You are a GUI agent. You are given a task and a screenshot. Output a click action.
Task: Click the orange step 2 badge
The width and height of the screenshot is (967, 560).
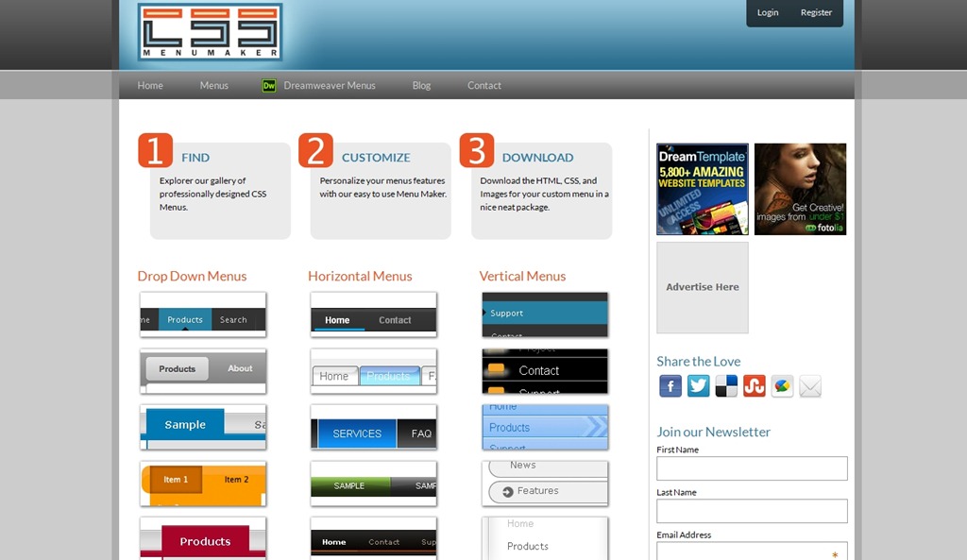tap(315, 150)
